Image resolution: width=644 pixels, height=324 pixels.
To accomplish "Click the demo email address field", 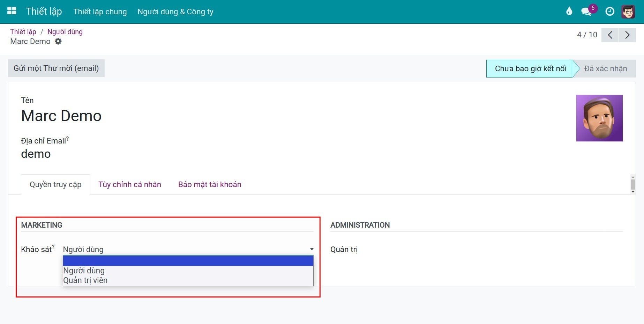I will point(36,154).
